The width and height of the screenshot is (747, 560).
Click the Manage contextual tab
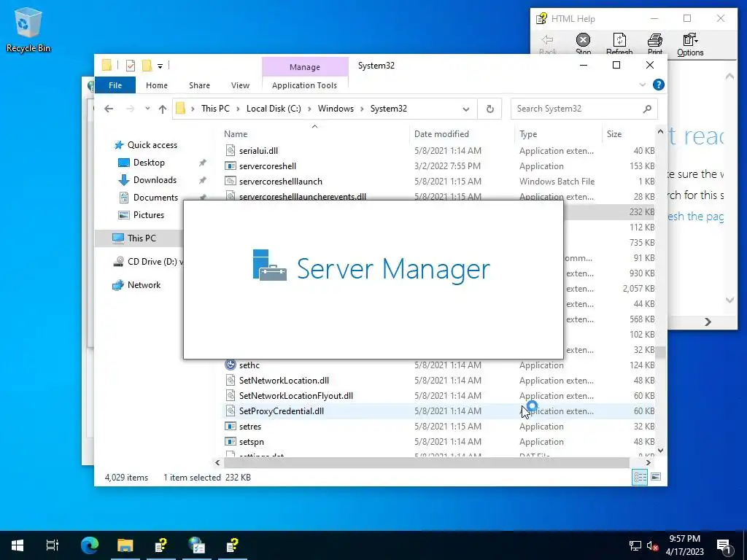coord(305,67)
